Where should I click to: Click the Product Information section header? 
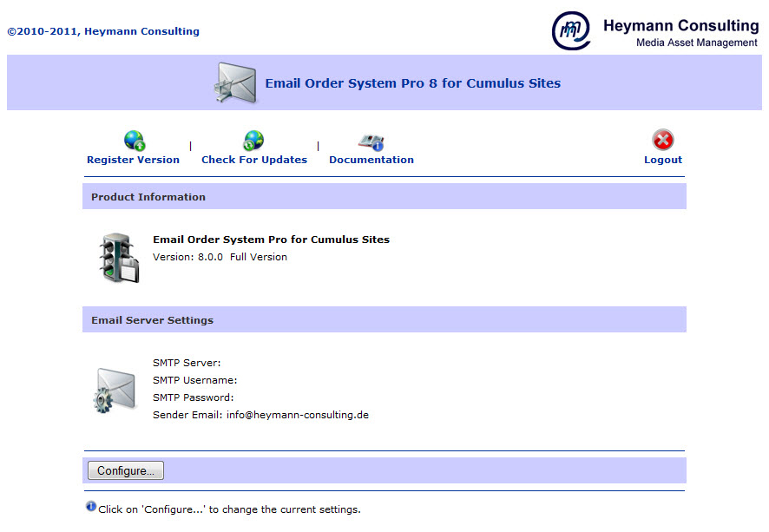[x=384, y=197]
